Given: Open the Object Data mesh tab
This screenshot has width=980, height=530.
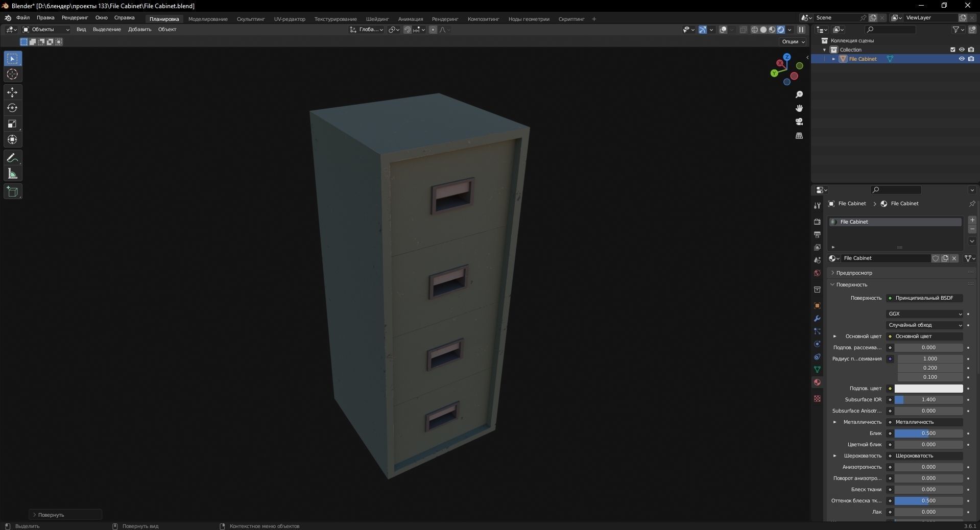Looking at the screenshot, I should [x=817, y=370].
